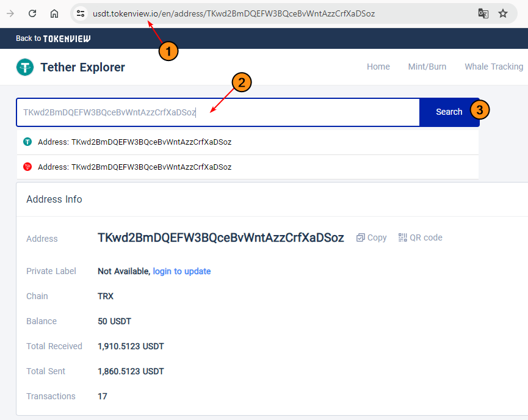Bookmark the page with the star icon

[x=504, y=13]
